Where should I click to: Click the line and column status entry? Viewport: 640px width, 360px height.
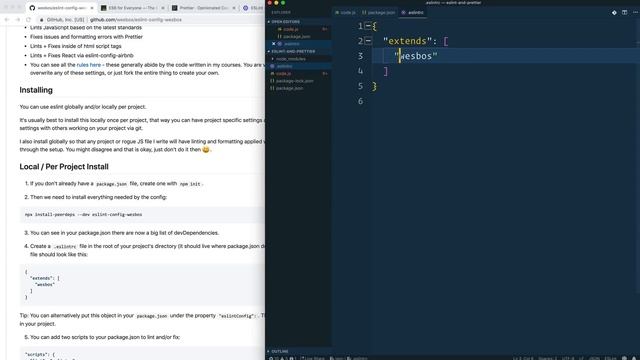523,358
